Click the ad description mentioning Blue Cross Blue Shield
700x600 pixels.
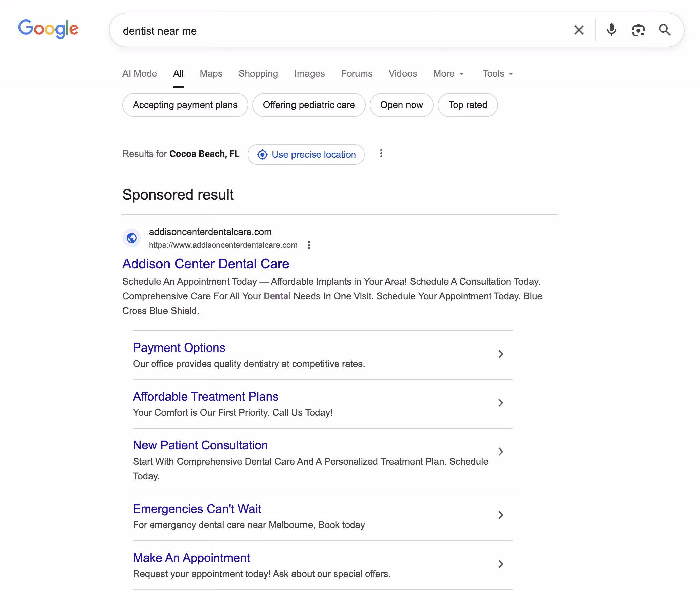click(332, 296)
